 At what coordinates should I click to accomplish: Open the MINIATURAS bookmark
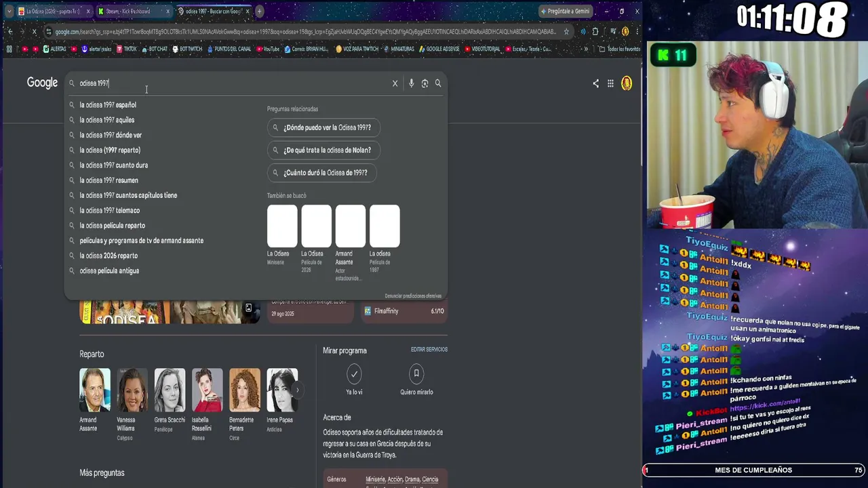(399, 49)
